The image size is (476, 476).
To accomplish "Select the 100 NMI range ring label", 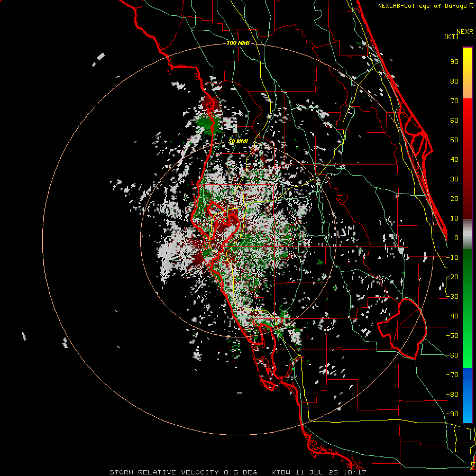I will [x=238, y=43].
